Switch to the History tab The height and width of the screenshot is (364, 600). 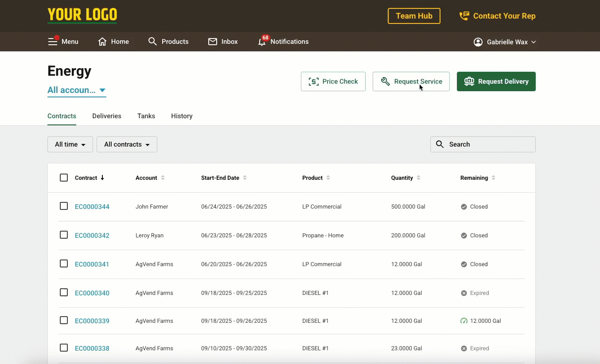click(x=182, y=116)
